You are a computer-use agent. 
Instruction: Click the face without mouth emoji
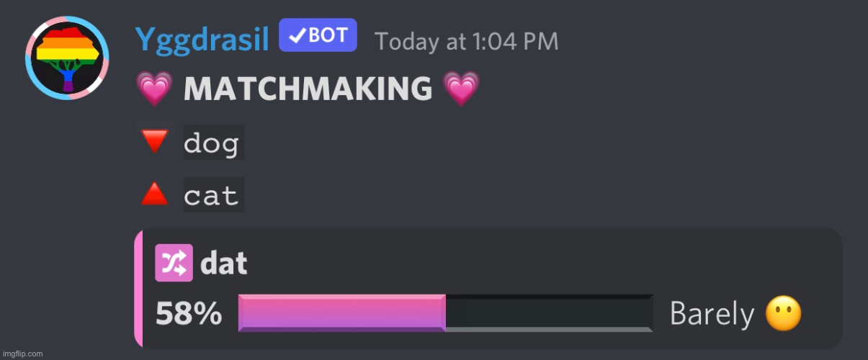tap(784, 314)
